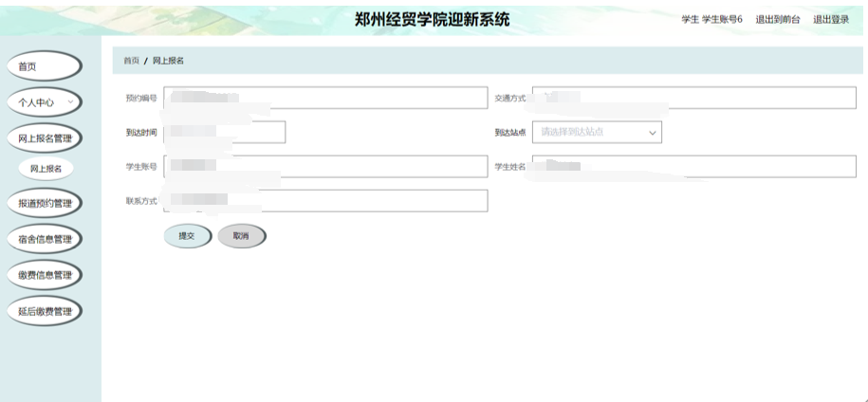Image resolution: width=868 pixels, height=402 pixels.
Task: Click the arrow of 到达站点 dropdown
Action: click(x=652, y=133)
